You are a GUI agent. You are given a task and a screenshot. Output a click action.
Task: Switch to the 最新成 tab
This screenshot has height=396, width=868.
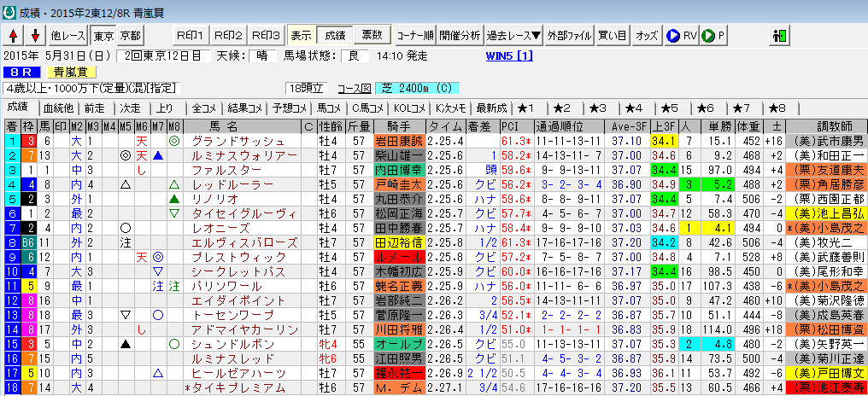pyautogui.click(x=491, y=108)
